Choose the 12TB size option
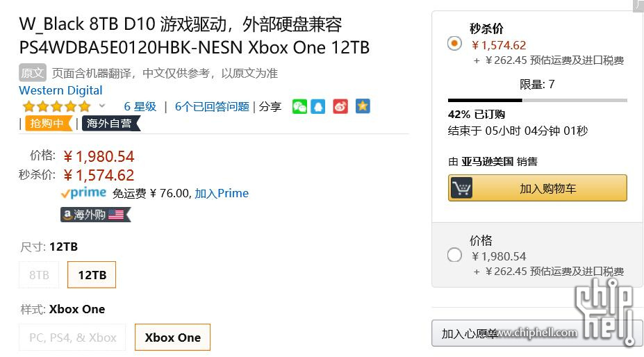Viewport: 644px width, 357px height. coord(92,275)
